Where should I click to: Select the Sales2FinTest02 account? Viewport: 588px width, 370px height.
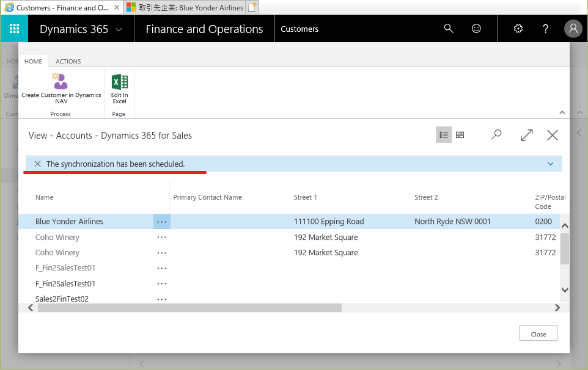point(62,299)
